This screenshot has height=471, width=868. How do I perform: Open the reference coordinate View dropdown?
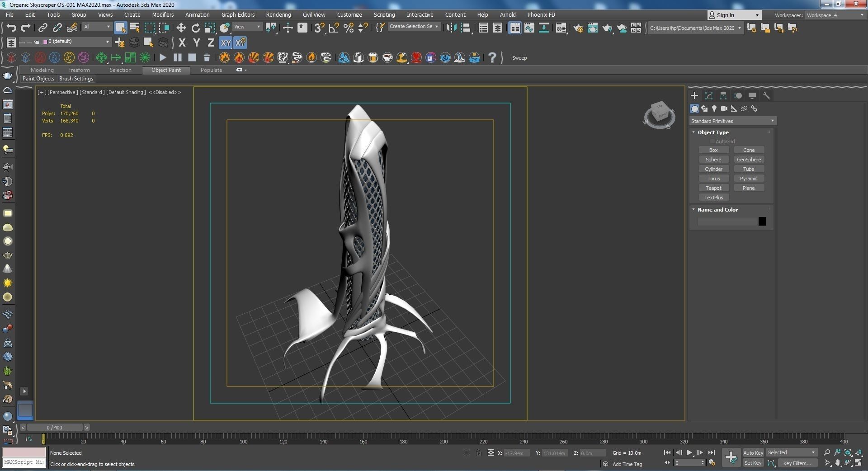pos(247,27)
